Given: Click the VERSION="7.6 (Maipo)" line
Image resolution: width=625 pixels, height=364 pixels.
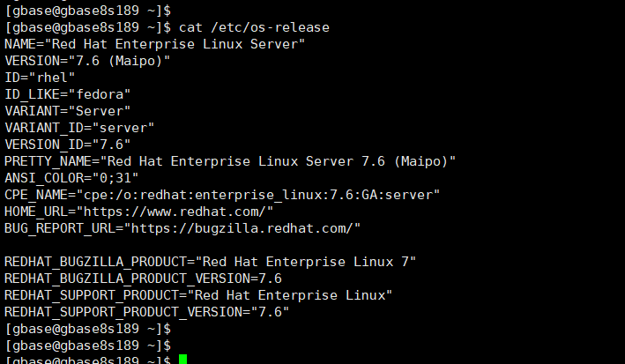Looking at the screenshot, I should point(87,61).
